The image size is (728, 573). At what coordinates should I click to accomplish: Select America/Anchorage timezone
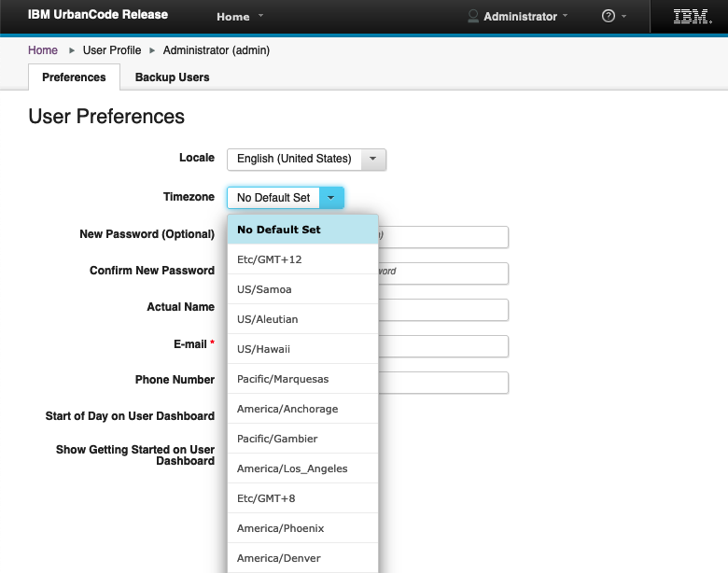tap(302, 409)
